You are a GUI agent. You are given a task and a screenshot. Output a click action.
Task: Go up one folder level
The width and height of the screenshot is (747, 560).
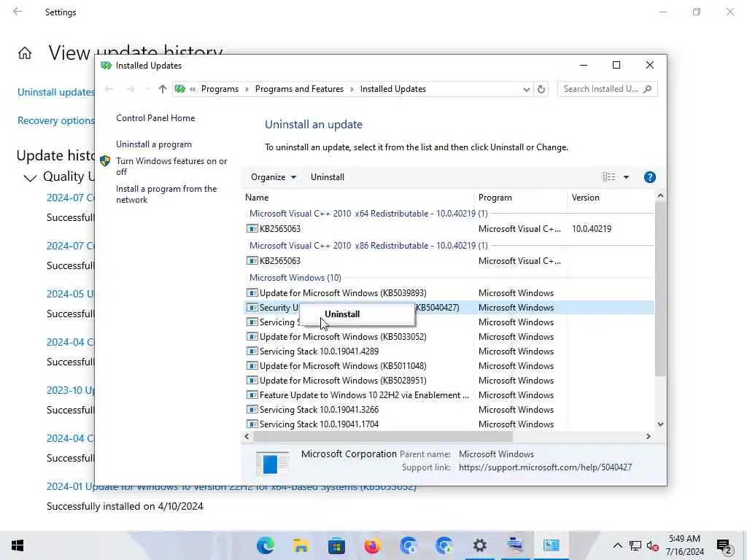[163, 89]
